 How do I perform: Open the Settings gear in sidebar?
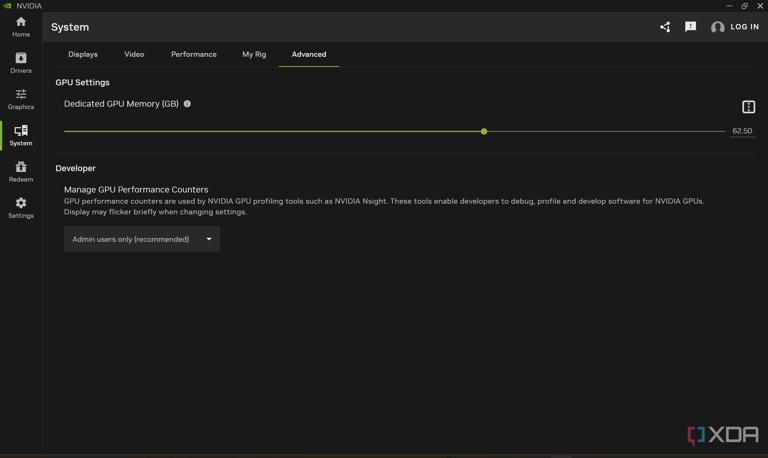pyautogui.click(x=21, y=208)
